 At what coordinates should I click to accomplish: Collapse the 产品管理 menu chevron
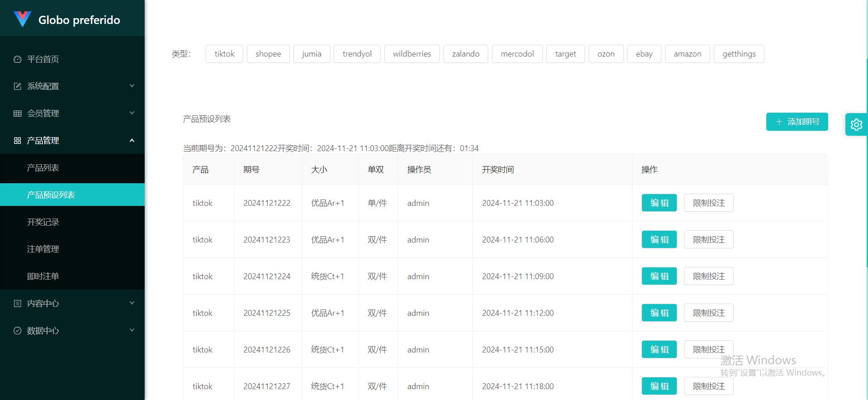click(132, 140)
